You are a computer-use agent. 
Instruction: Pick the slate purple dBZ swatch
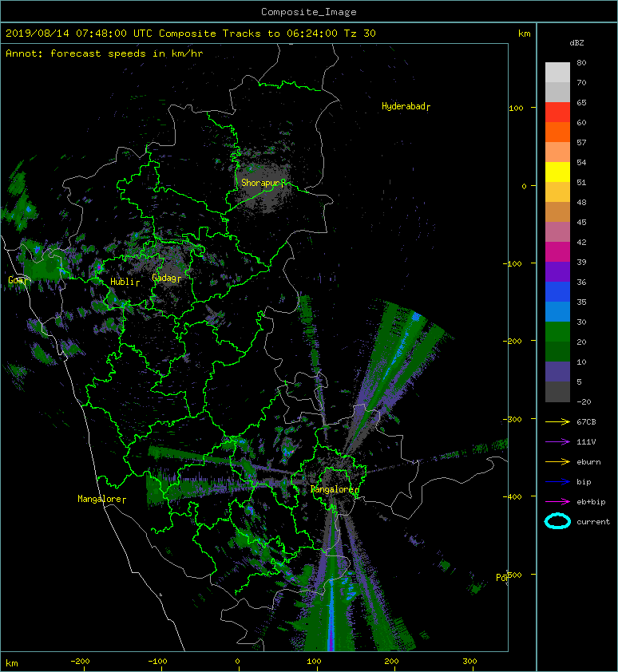coord(557,371)
